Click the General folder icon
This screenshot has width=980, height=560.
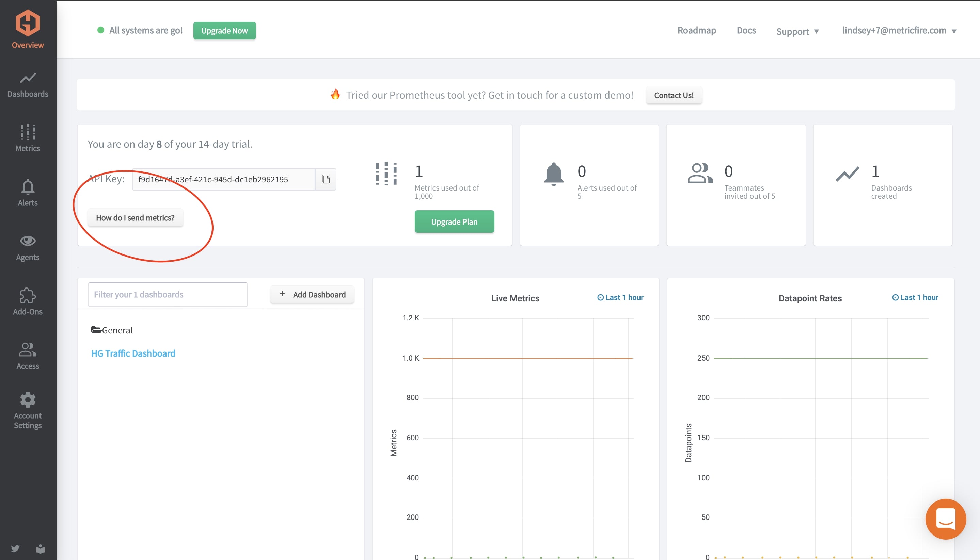pos(96,330)
